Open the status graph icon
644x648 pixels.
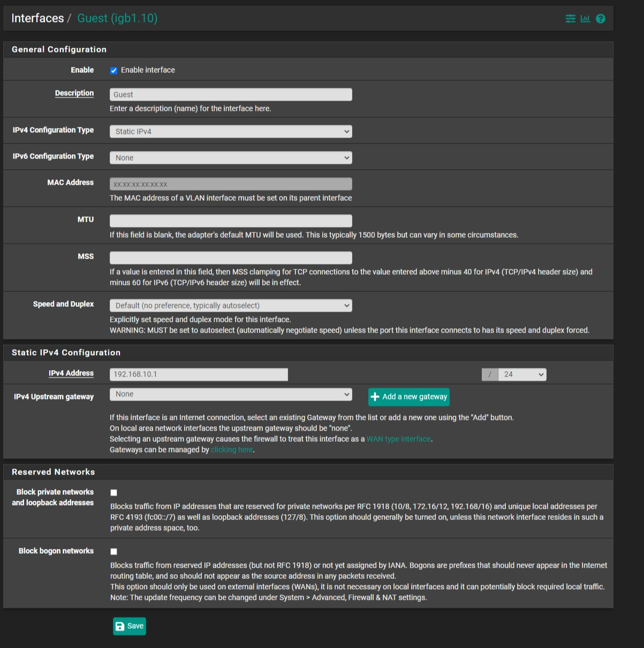pyautogui.click(x=585, y=19)
